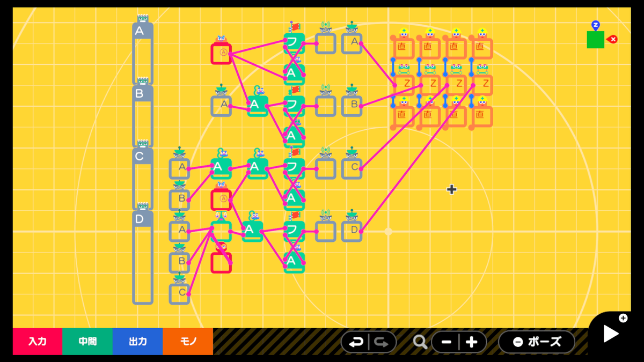This screenshot has height=362, width=644.
Task: Select the gray output node labeled B by the flags
Action: [x=352, y=106]
